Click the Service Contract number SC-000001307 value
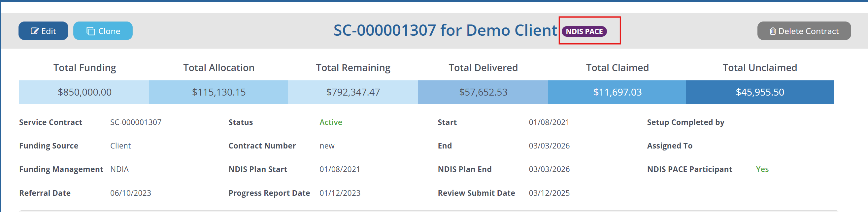 coord(136,122)
